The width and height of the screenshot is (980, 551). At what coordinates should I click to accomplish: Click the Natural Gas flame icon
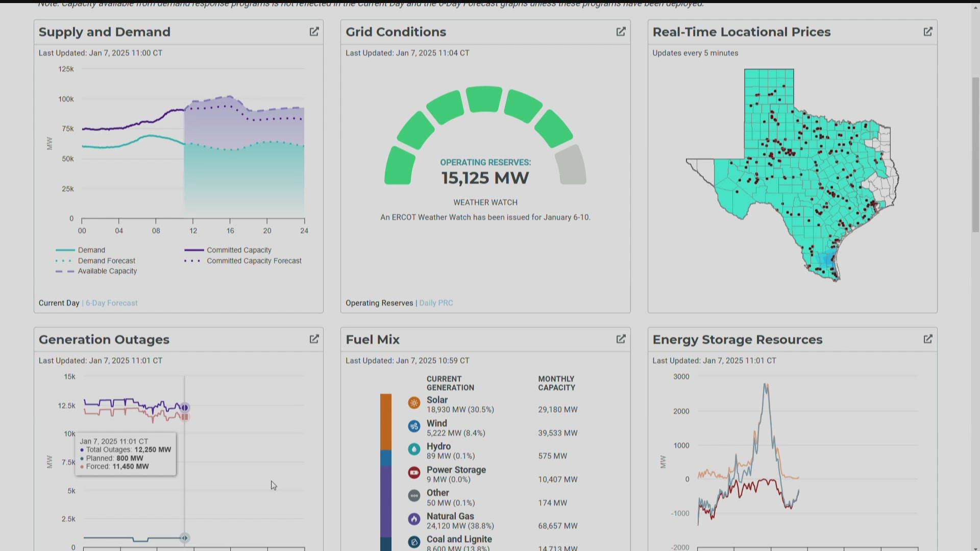(414, 519)
